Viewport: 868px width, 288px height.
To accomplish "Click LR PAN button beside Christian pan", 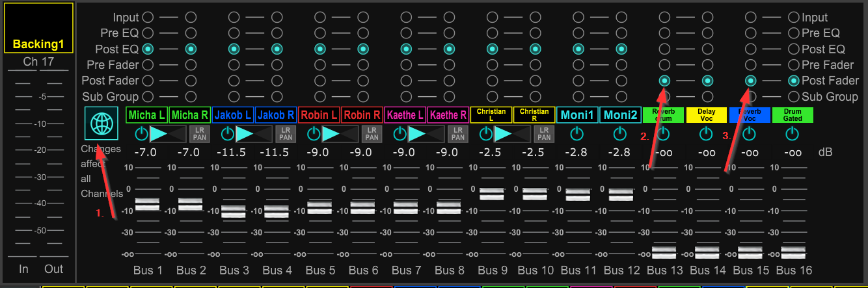I will click(x=544, y=134).
